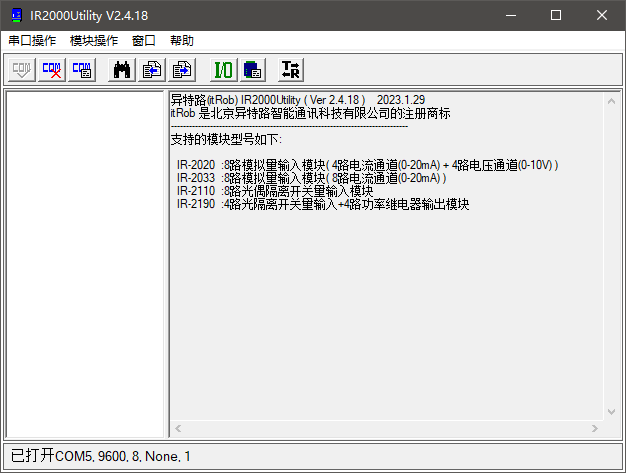Click the open COM port toolbar icon

[22, 70]
